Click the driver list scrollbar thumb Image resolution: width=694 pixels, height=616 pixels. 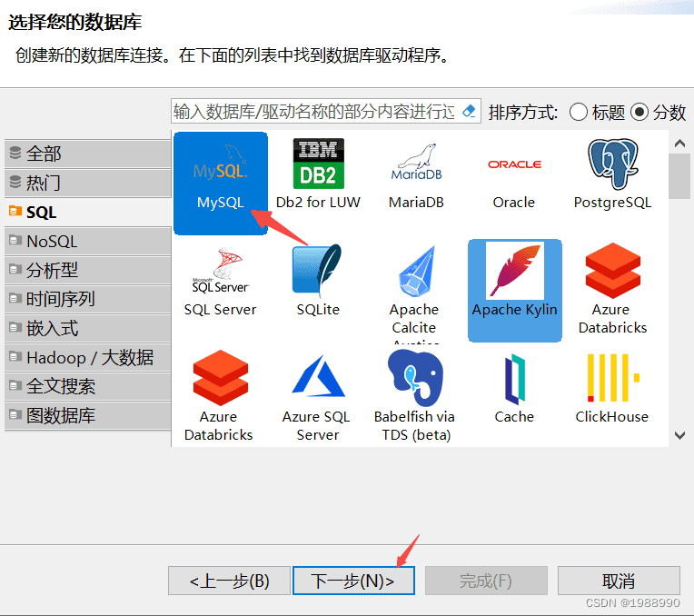pyautogui.click(x=679, y=176)
